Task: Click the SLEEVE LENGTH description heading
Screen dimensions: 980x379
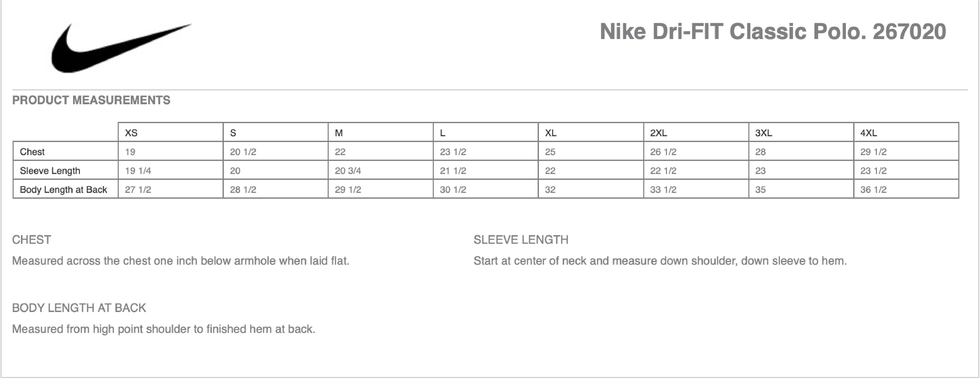Action: click(521, 240)
